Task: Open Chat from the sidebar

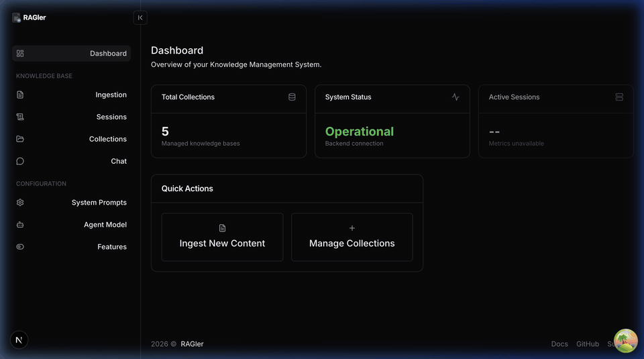Action: click(x=72, y=162)
